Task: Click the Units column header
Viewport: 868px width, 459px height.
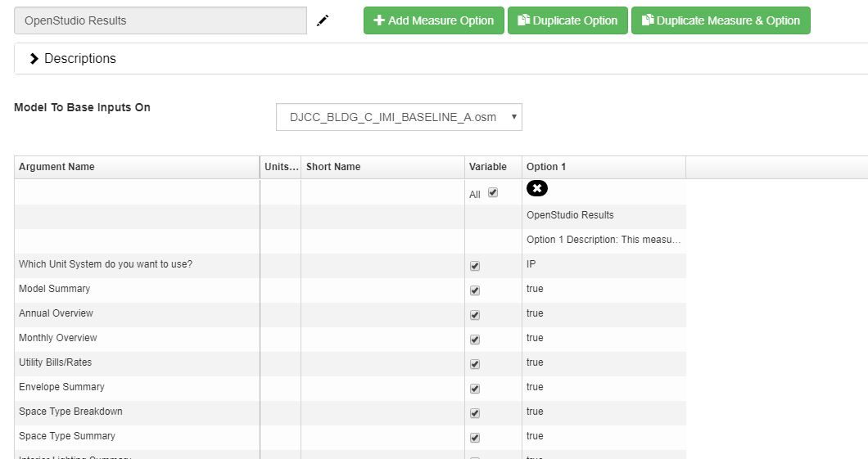Action: point(281,167)
